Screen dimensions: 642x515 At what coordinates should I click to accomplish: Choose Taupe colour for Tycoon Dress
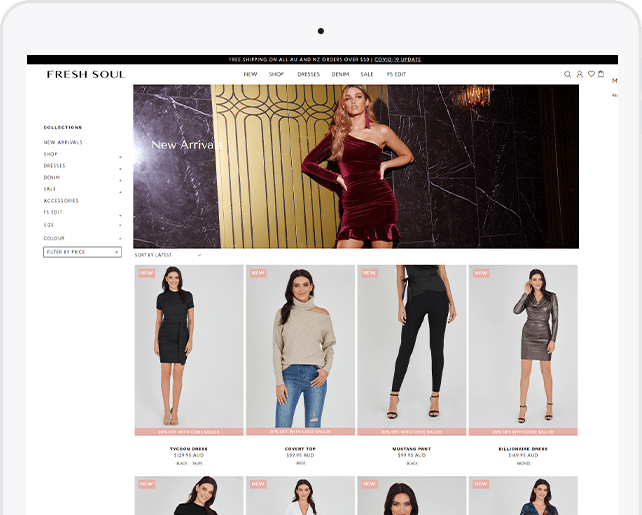(x=197, y=463)
